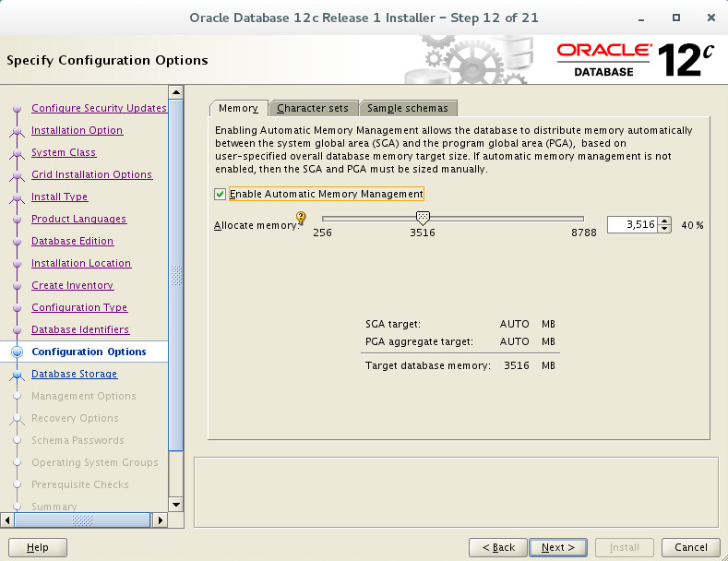Click step list scroll-up arrow
The width and height of the screenshot is (728, 561).
click(x=176, y=92)
